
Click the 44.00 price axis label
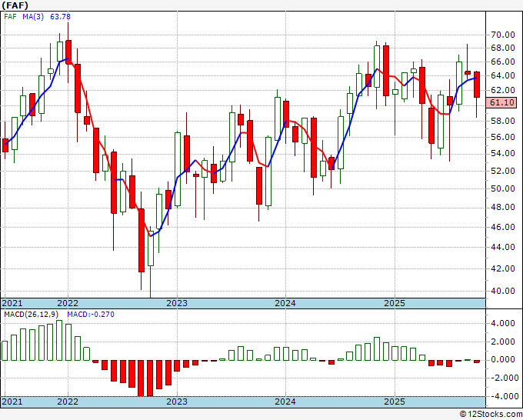502,247
